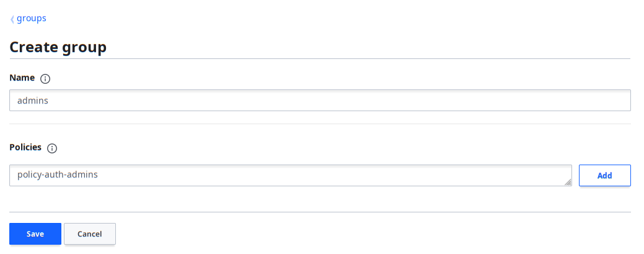Click the Create group heading
Image resolution: width=644 pixels, height=254 pixels.
tap(58, 47)
